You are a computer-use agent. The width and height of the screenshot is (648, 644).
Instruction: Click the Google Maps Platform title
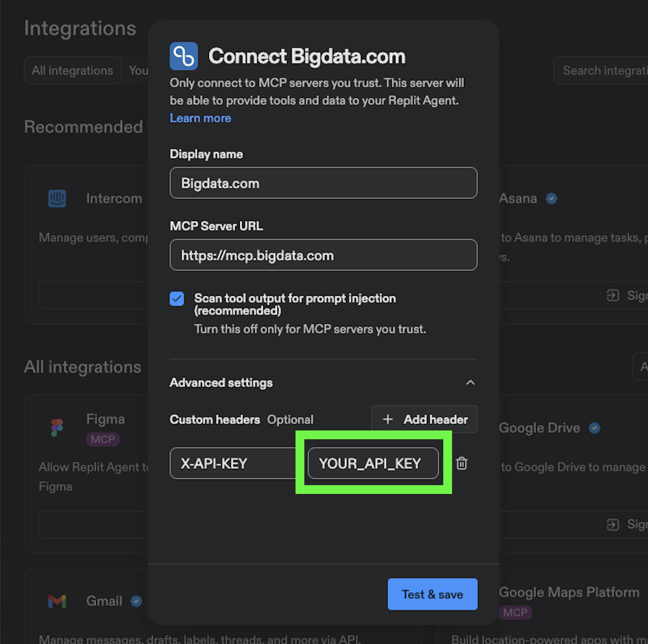(569, 592)
